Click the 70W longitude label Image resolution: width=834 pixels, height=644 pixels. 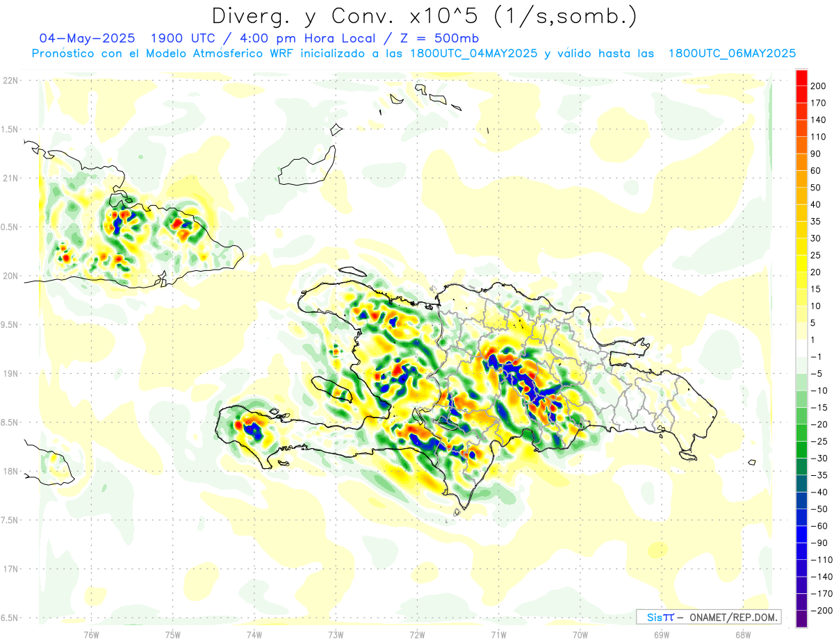(580, 634)
